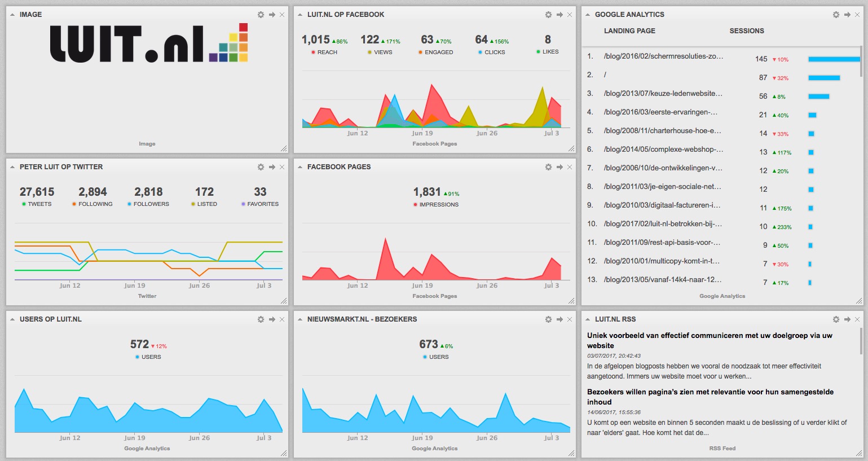Open settings gear of Facebook Pages widget

click(548, 167)
